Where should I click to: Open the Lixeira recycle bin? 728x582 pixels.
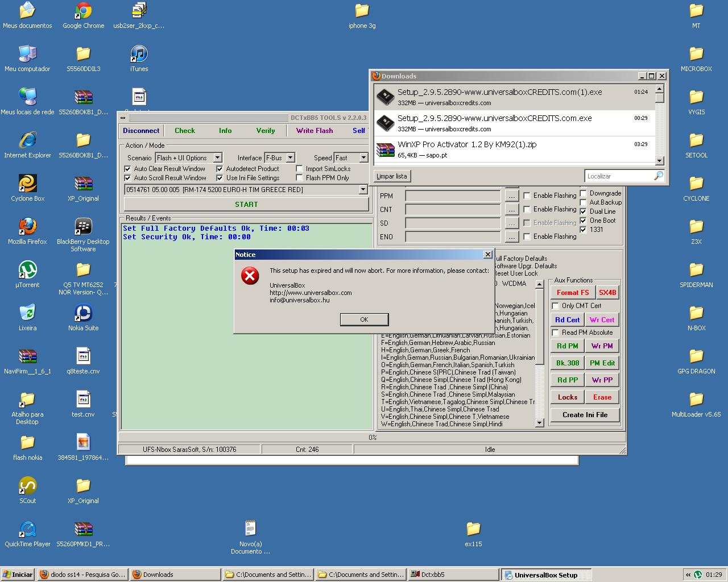pyautogui.click(x=27, y=318)
